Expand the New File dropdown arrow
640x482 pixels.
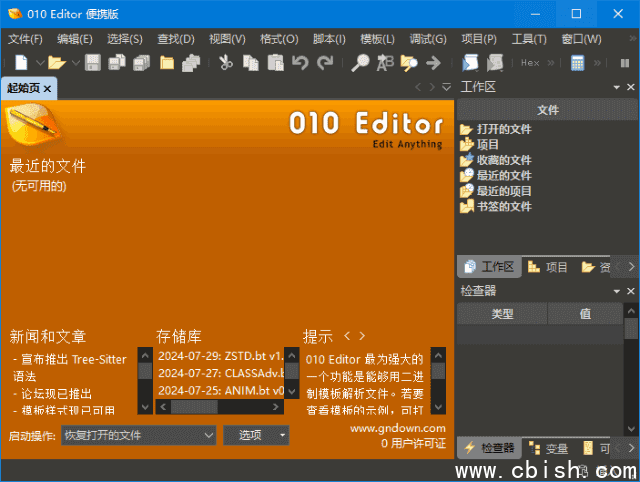pos(40,63)
